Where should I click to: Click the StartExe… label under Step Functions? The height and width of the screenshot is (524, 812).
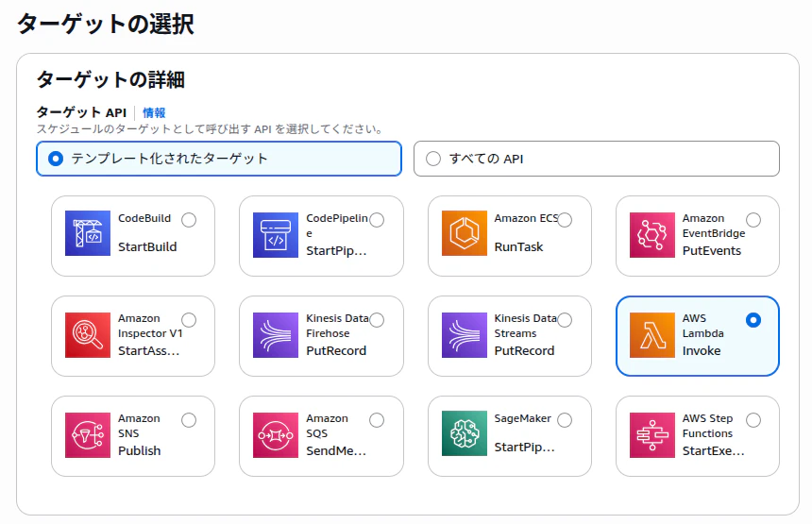coord(714,450)
